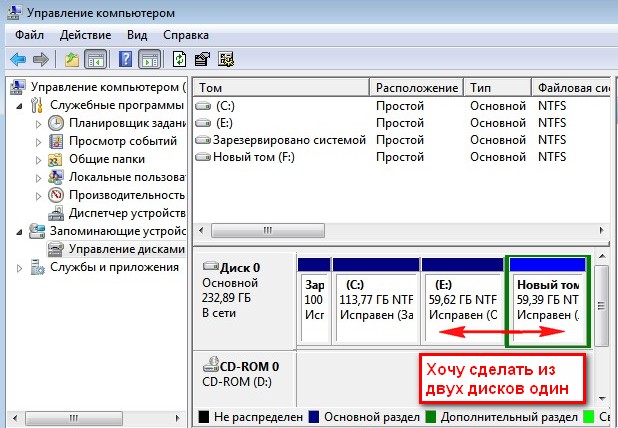The width and height of the screenshot is (618, 428).
Task: Collapse the Запоминающие устройства node
Action: [19, 232]
